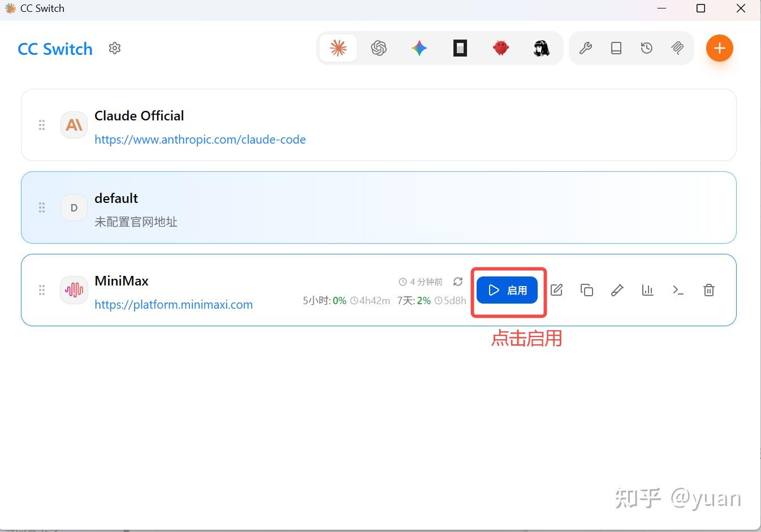Duplicate the MiniMax provider
The height and width of the screenshot is (532, 761).
coord(587,290)
